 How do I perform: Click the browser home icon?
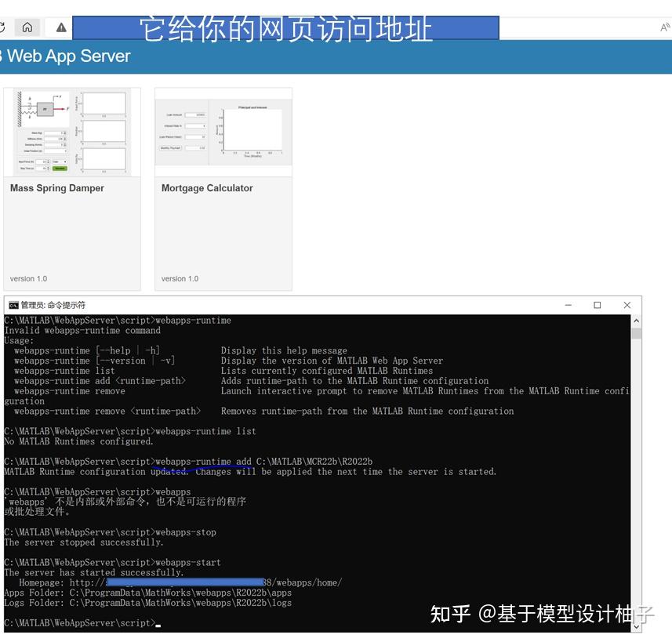(27, 27)
